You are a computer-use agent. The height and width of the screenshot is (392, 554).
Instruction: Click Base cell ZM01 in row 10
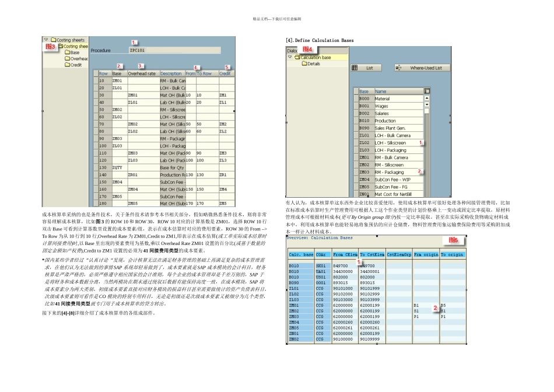point(120,80)
